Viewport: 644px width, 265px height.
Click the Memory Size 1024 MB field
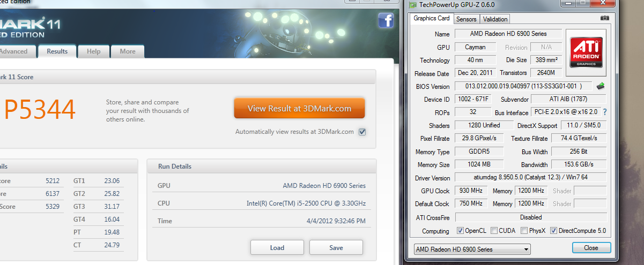(479, 164)
